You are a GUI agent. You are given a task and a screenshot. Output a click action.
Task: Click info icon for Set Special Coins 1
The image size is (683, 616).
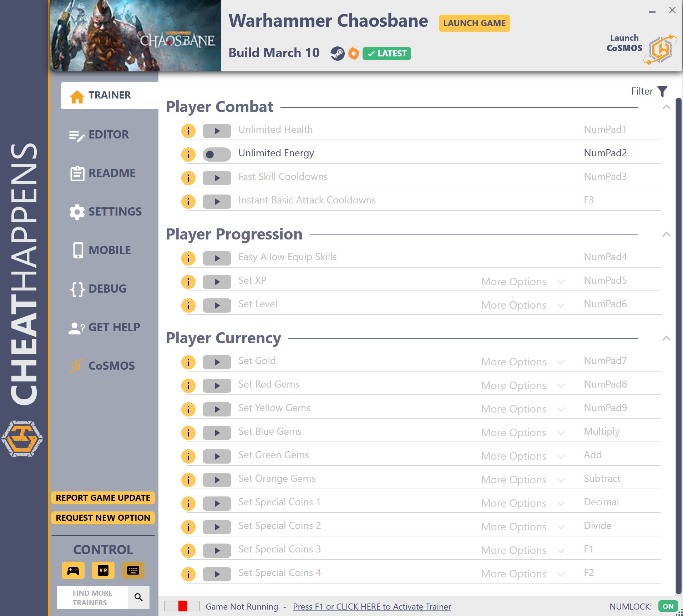pos(188,504)
